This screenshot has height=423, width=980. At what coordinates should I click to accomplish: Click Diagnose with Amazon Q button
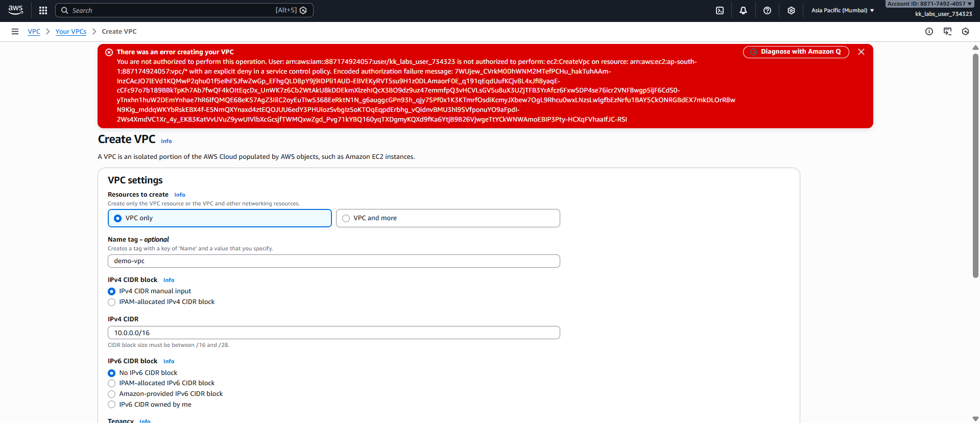[796, 52]
